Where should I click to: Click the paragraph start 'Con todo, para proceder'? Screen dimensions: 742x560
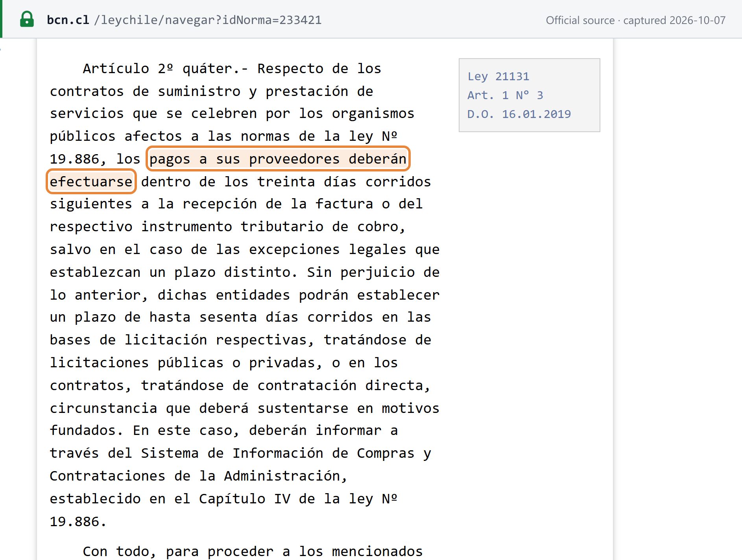178,551
